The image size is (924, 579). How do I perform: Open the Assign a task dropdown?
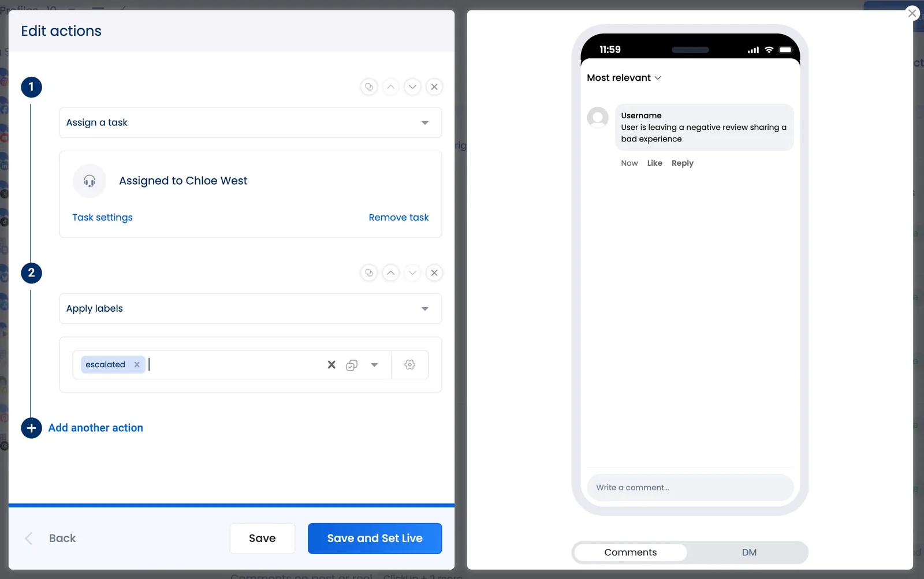click(x=424, y=122)
